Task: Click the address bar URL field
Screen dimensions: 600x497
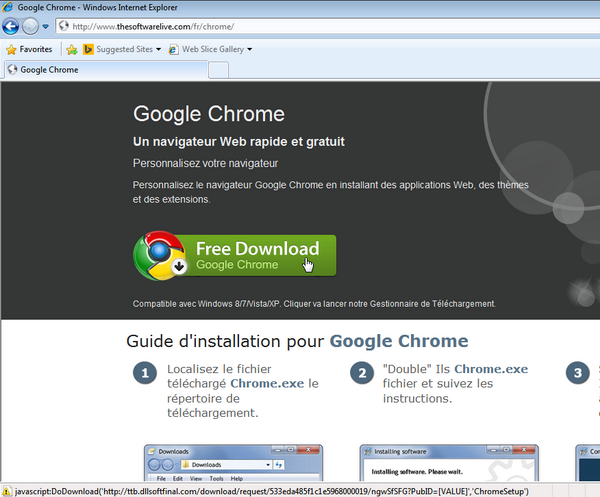Action: (329, 26)
